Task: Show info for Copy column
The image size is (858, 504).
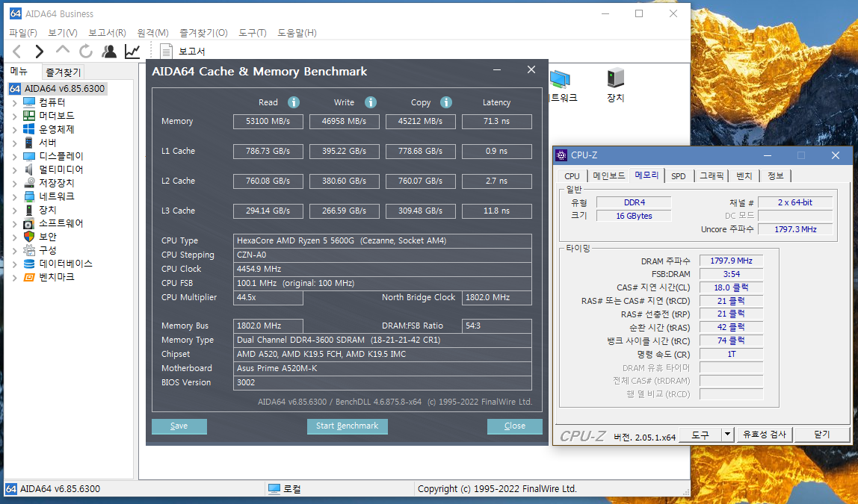Action: [x=446, y=102]
